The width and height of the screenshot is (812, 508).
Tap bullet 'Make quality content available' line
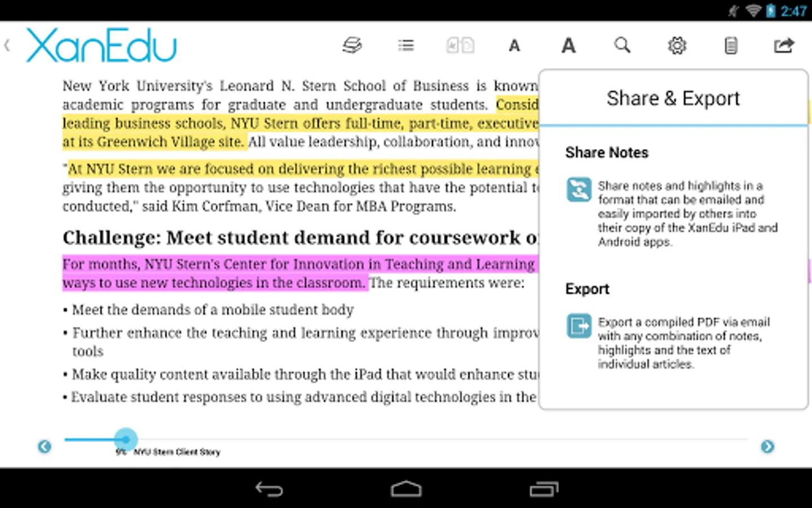(x=301, y=374)
